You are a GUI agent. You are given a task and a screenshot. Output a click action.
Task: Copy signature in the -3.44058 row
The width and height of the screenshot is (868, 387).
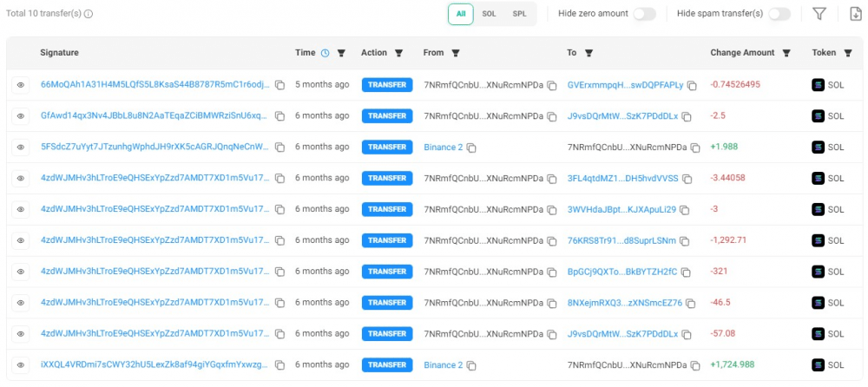[280, 178]
